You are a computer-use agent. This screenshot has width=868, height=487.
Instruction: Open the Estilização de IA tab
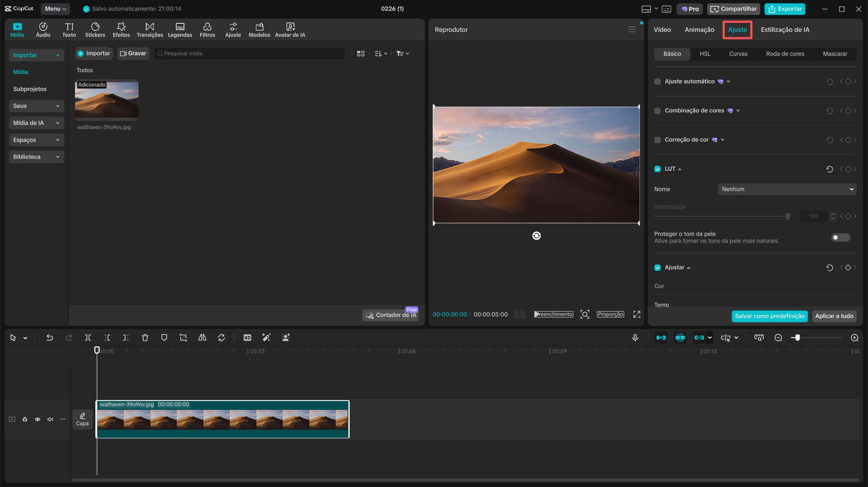coord(785,30)
